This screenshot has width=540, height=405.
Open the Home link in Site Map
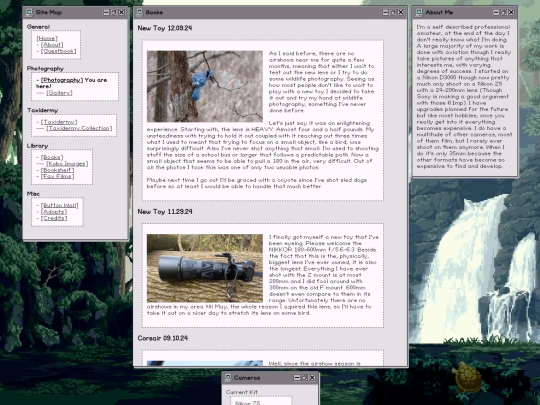pos(47,38)
